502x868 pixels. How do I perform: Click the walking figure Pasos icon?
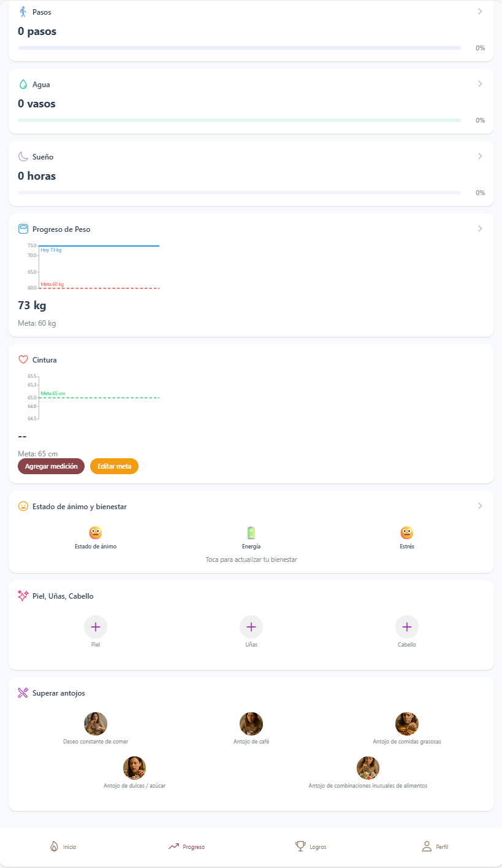point(23,12)
